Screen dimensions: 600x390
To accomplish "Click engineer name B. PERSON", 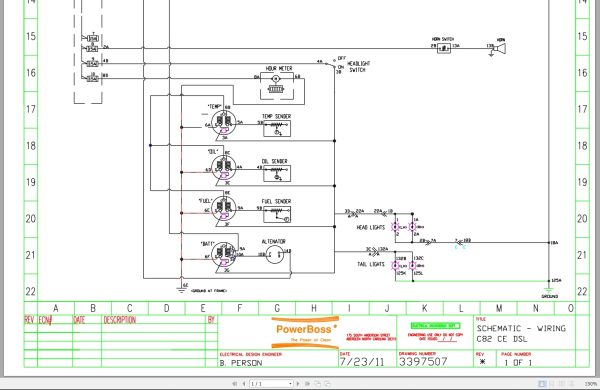I will 241,363.
